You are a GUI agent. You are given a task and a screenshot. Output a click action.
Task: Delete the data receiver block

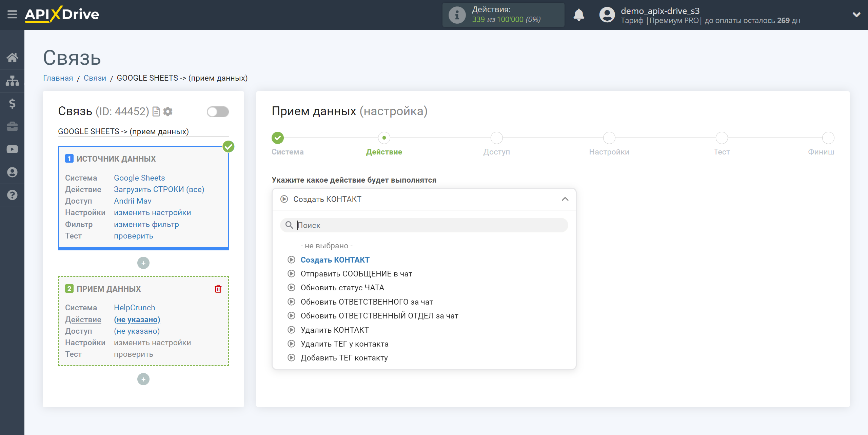tap(218, 289)
